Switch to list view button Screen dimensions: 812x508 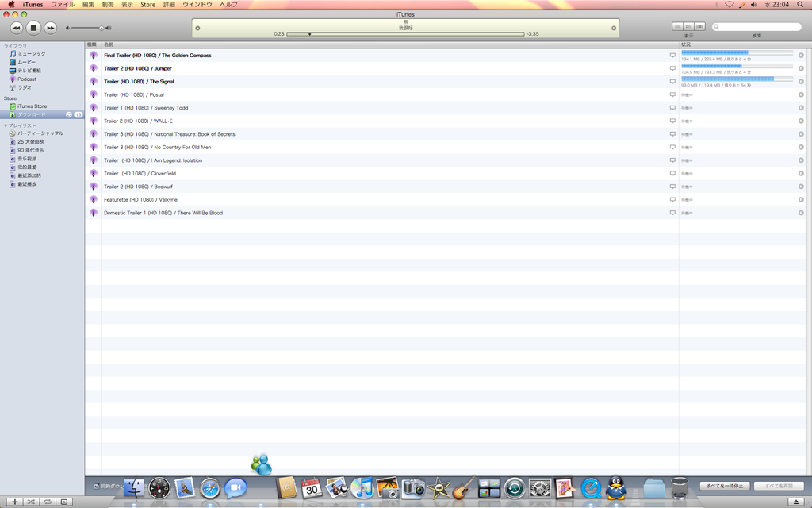pyautogui.click(x=677, y=26)
